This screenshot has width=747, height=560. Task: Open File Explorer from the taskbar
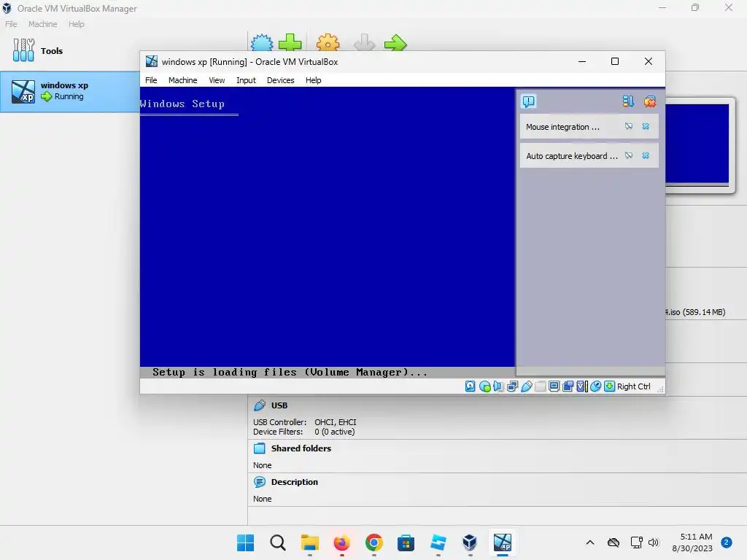309,542
